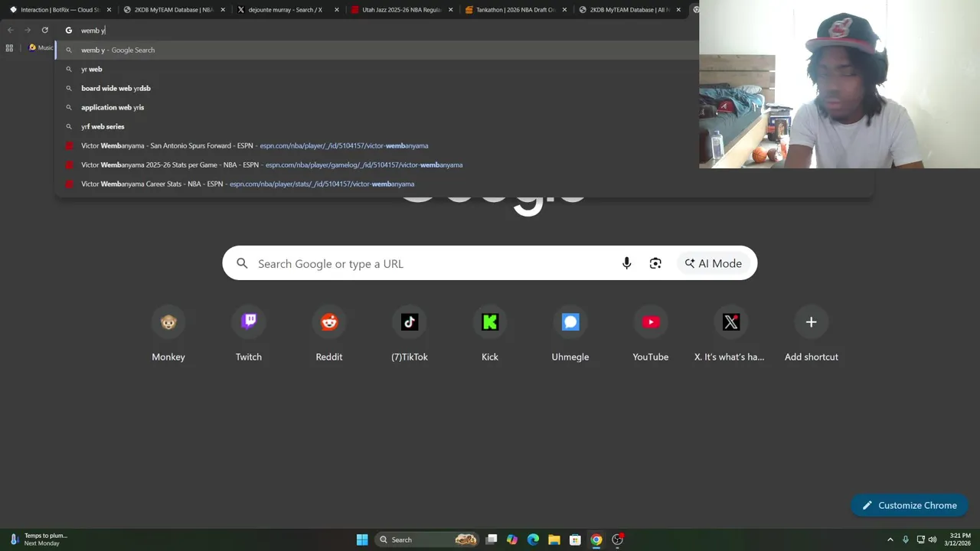Click the taskbar Search box
The width and height of the screenshot is (980, 551).
pos(427,540)
